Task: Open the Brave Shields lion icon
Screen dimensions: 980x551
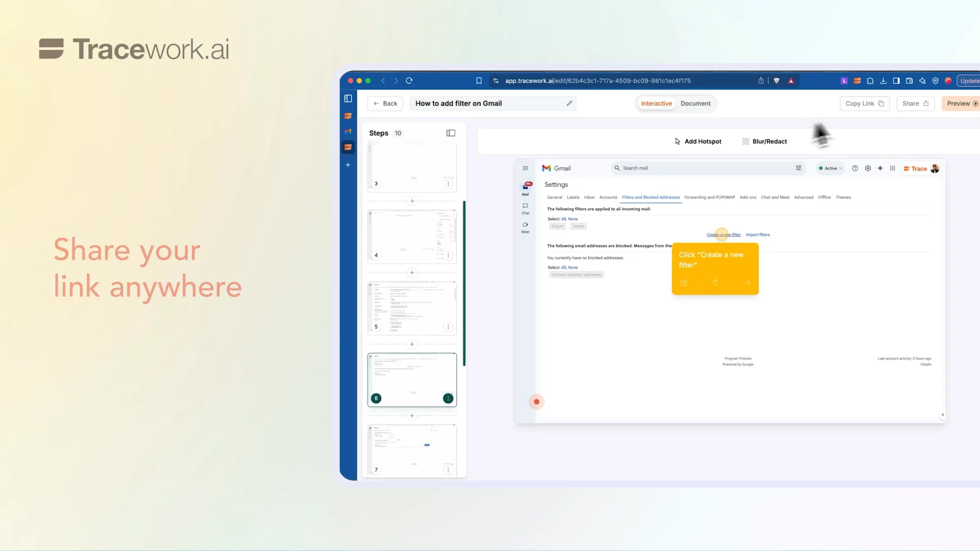Action: coord(776,81)
